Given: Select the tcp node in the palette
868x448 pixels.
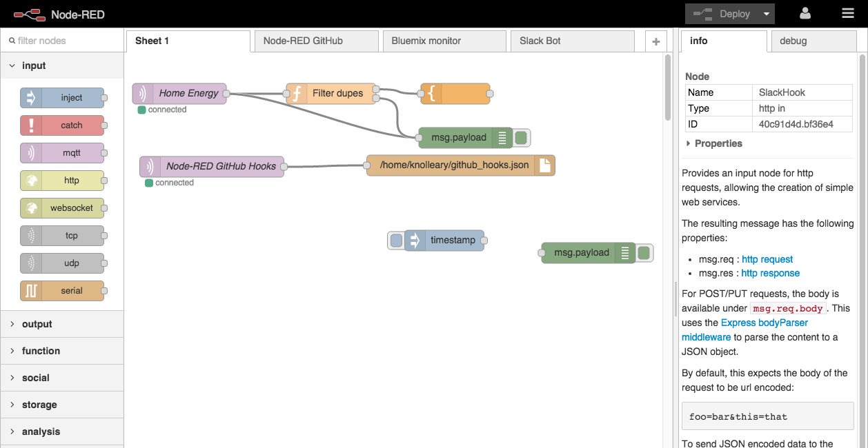Looking at the screenshot, I should coord(63,235).
